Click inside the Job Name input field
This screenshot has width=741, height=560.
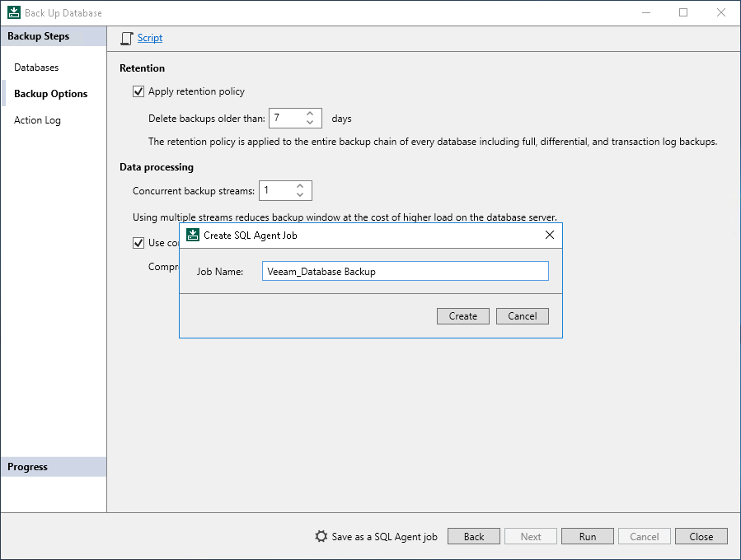[x=405, y=271]
